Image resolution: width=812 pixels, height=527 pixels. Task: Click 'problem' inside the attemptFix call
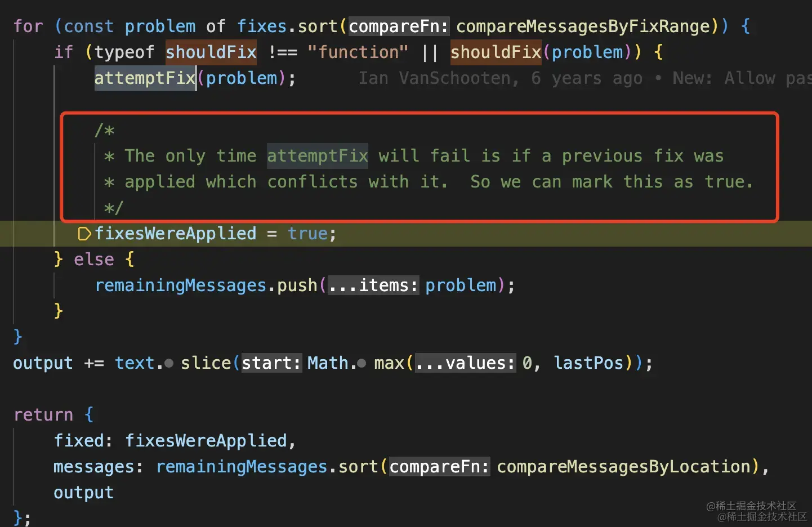[242, 78]
